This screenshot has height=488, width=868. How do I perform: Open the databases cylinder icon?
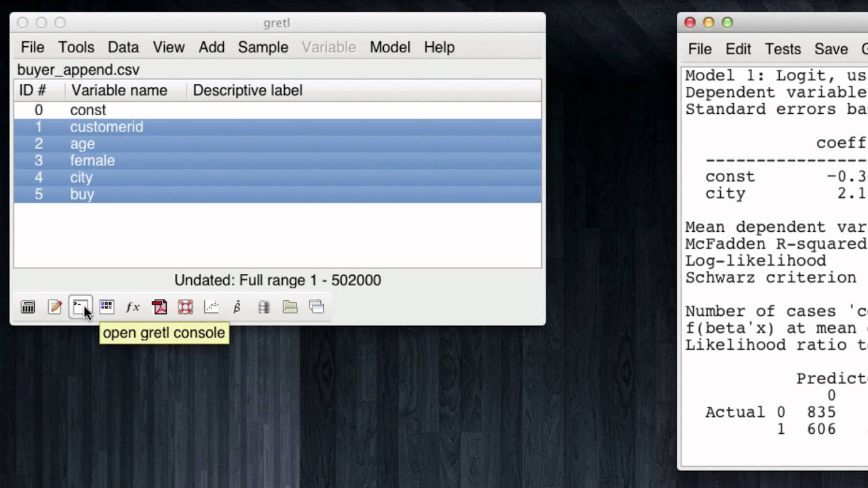(264, 307)
